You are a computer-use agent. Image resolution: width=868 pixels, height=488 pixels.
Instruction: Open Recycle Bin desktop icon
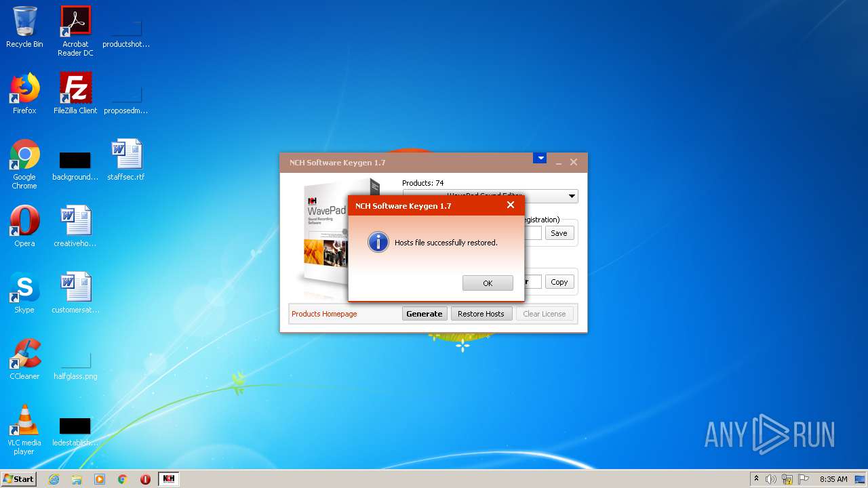(24, 27)
